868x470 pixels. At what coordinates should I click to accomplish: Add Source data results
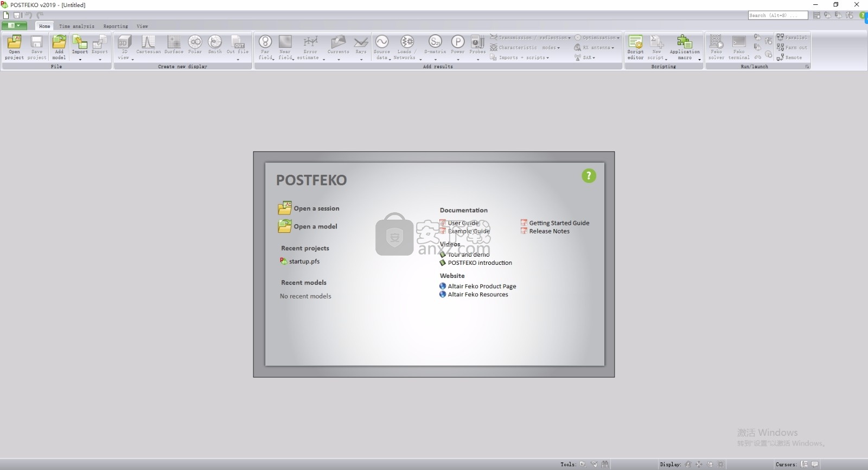click(382, 48)
